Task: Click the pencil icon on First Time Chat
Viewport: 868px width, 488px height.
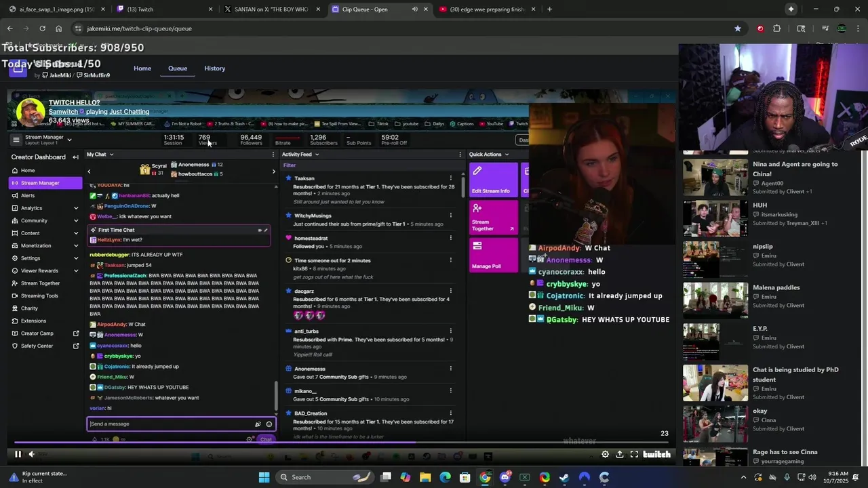Action: 266,230
